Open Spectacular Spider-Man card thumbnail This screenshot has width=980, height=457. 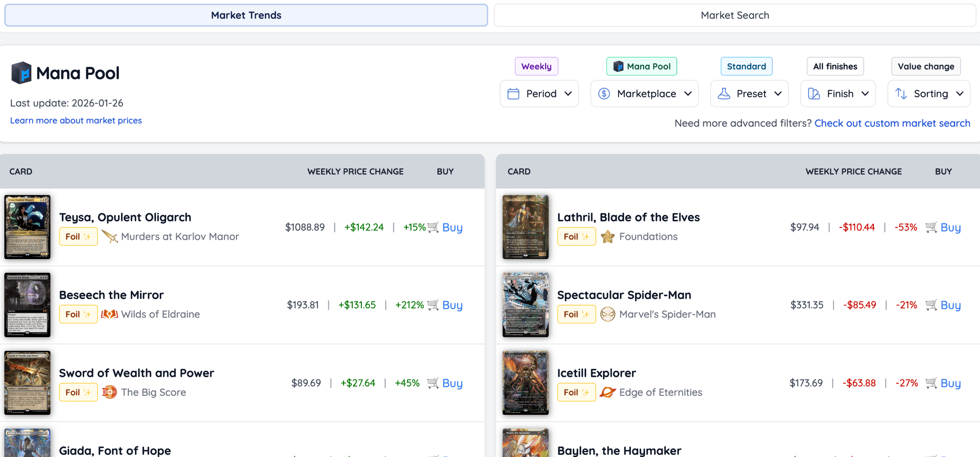coord(526,305)
